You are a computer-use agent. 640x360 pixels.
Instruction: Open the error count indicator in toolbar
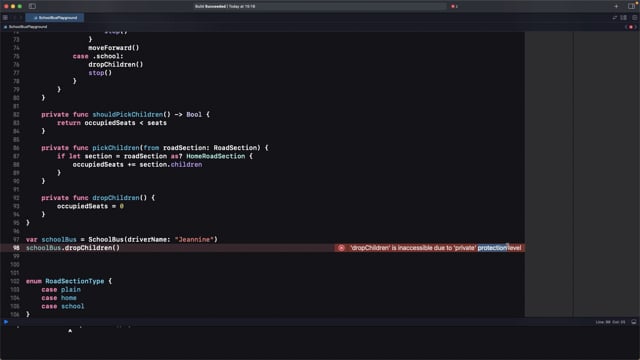point(454,6)
